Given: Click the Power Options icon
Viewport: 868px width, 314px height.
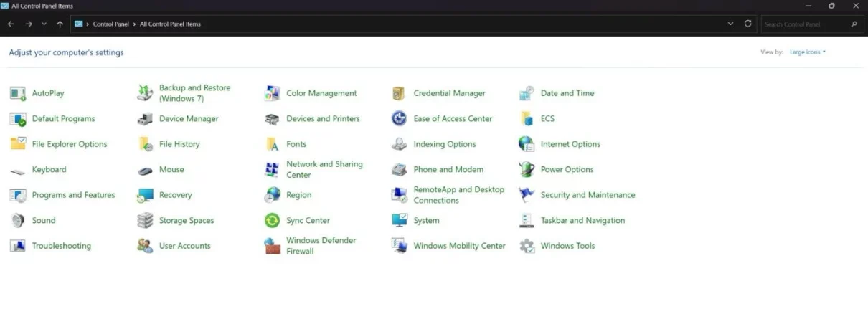Looking at the screenshot, I should (x=527, y=170).
